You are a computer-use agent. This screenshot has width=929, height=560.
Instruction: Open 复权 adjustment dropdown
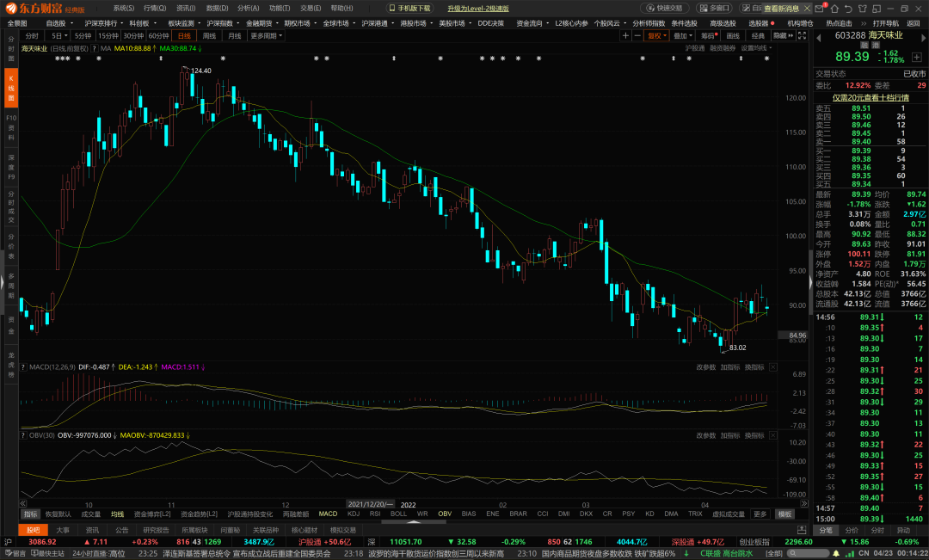[656, 35]
